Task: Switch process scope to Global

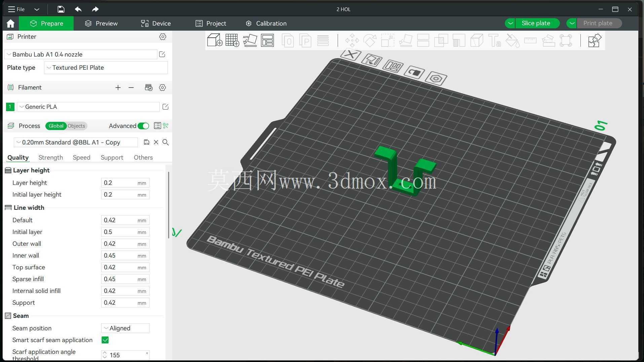Action: (x=56, y=126)
